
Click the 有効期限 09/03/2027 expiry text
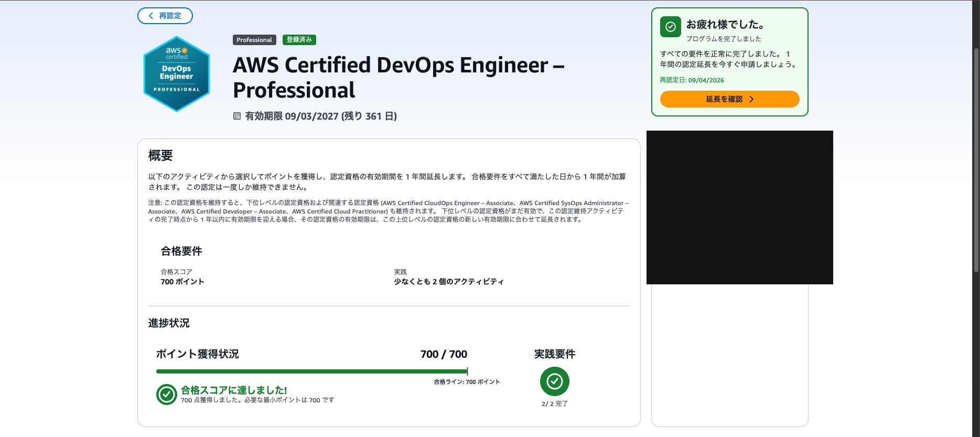point(321,116)
